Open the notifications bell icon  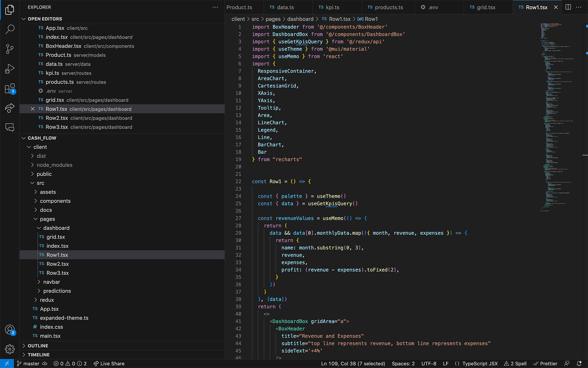click(579, 363)
